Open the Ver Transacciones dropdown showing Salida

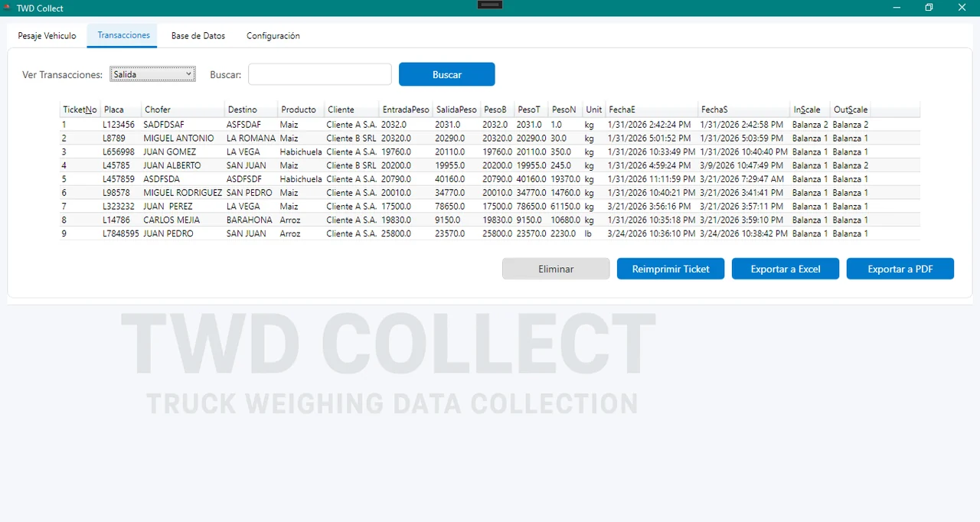pyautogui.click(x=153, y=74)
